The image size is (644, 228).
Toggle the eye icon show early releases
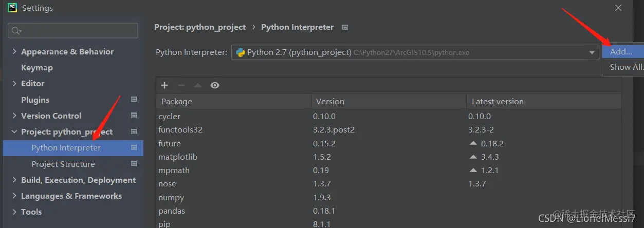click(x=215, y=85)
